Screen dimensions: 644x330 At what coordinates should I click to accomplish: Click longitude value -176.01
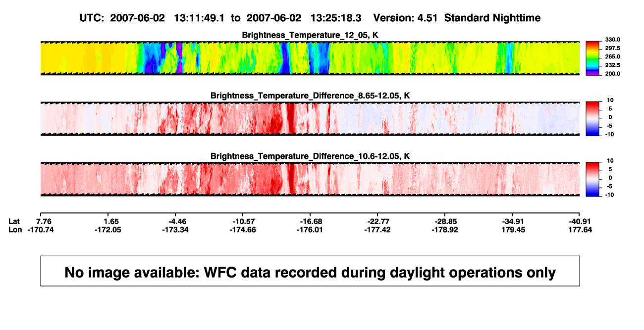(310, 230)
